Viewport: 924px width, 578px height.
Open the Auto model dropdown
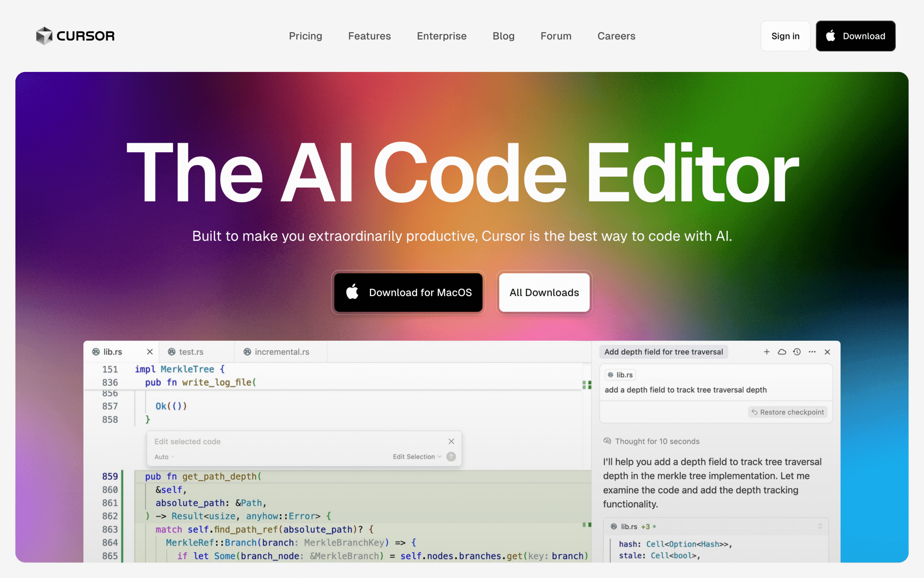click(164, 457)
